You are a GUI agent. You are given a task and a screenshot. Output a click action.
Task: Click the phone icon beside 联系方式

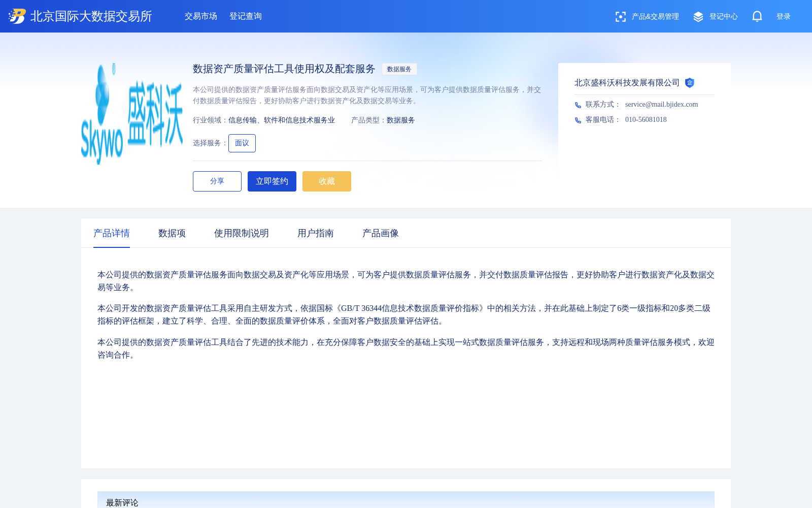pos(578,105)
